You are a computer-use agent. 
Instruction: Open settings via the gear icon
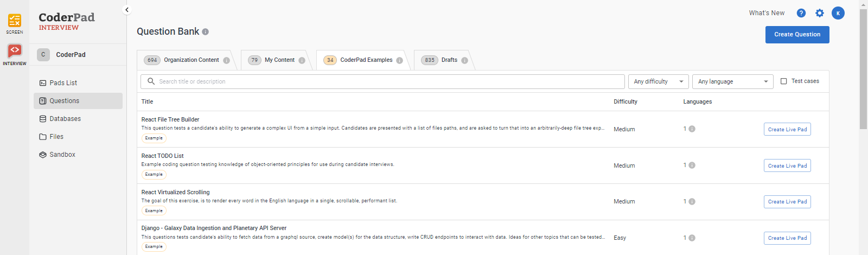click(x=819, y=13)
